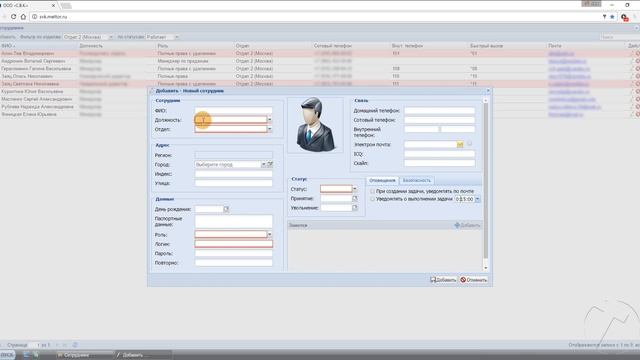The image size is (640, 360).
Task: Click into the ФИО input field
Action: click(233, 110)
